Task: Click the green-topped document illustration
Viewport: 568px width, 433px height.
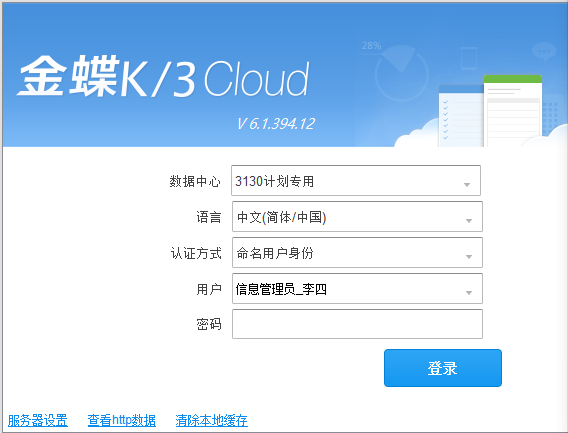Action: pos(513,111)
